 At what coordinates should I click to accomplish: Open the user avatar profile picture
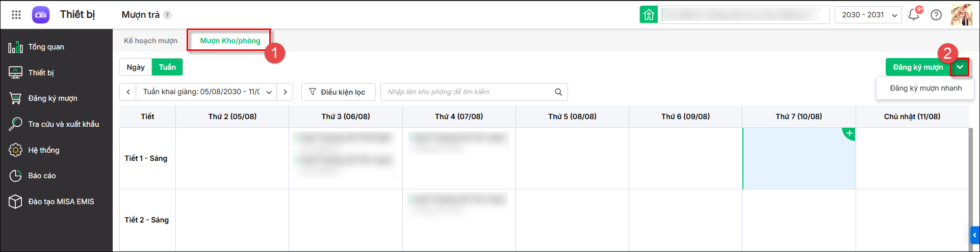[962, 15]
